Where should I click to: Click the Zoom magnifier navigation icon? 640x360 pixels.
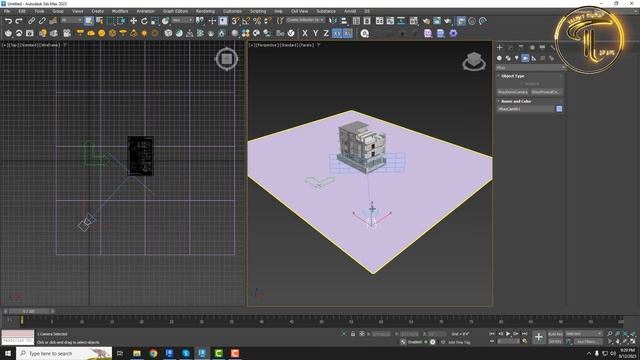click(609, 334)
